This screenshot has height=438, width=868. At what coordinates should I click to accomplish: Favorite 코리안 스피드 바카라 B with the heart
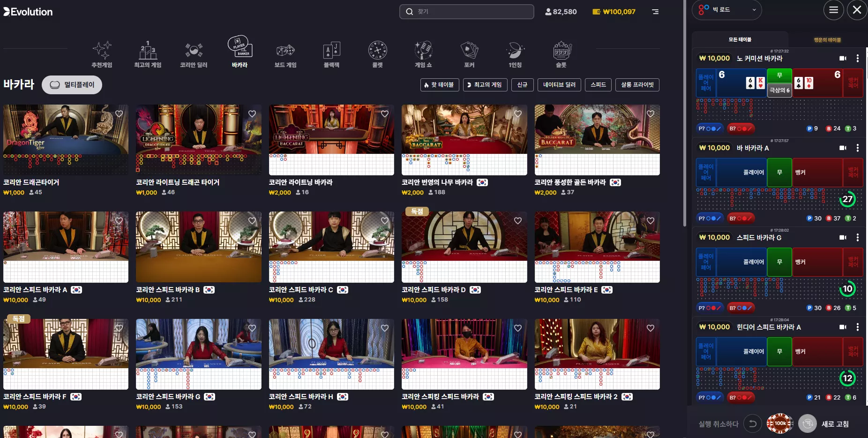(252, 221)
